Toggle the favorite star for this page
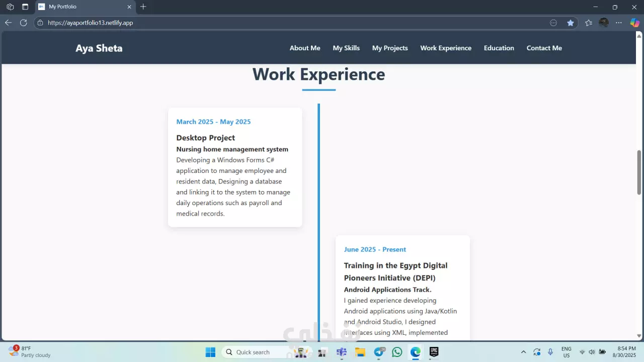644x362 pixels. click(570, 23)
